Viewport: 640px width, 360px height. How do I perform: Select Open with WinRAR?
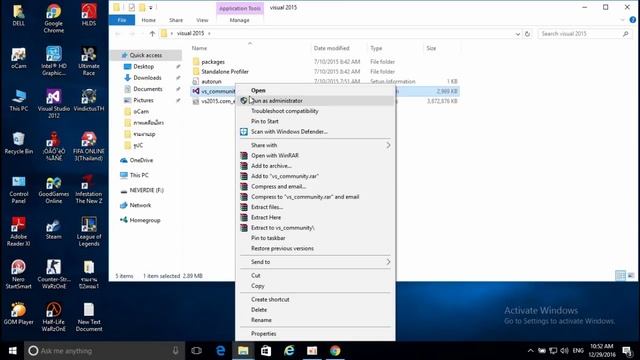click(x=315, y=156)
